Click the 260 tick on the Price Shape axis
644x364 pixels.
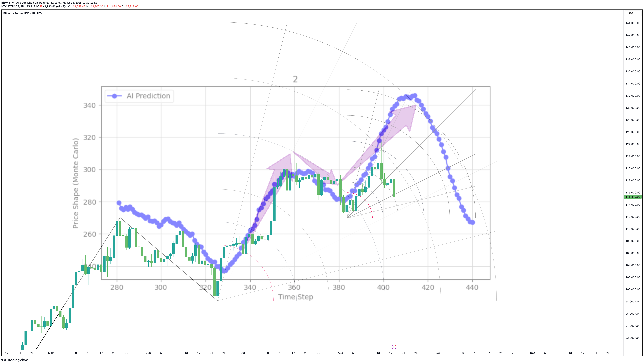tap(90, 234)
